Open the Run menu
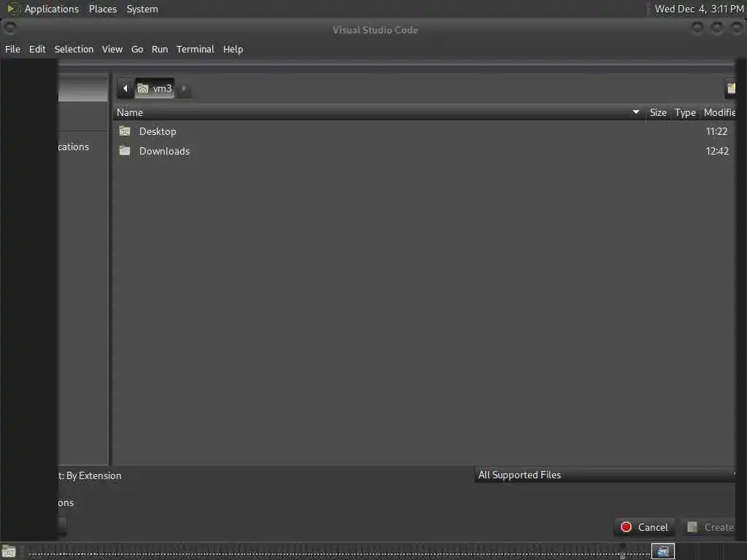The image size is (747, 560). [x=160, y=49]
